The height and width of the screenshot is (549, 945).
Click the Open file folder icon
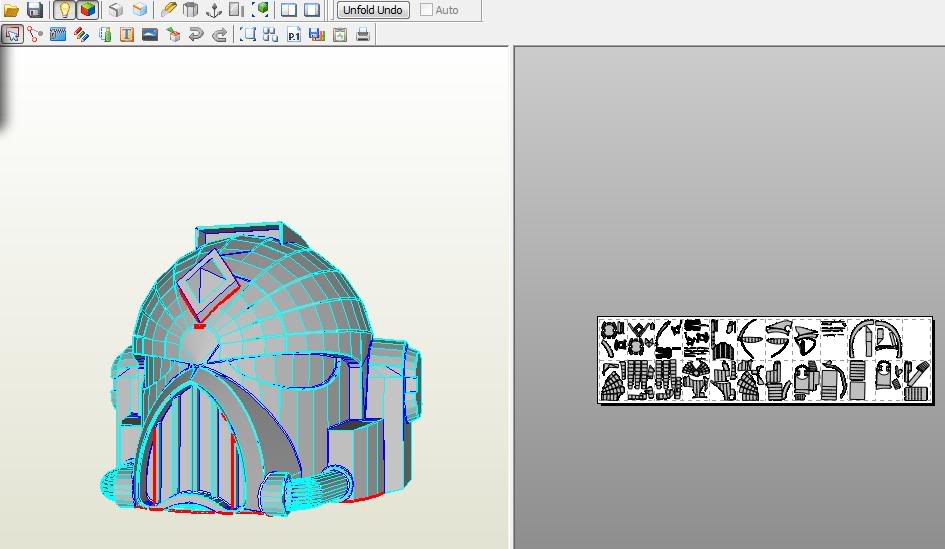[12, 10]
